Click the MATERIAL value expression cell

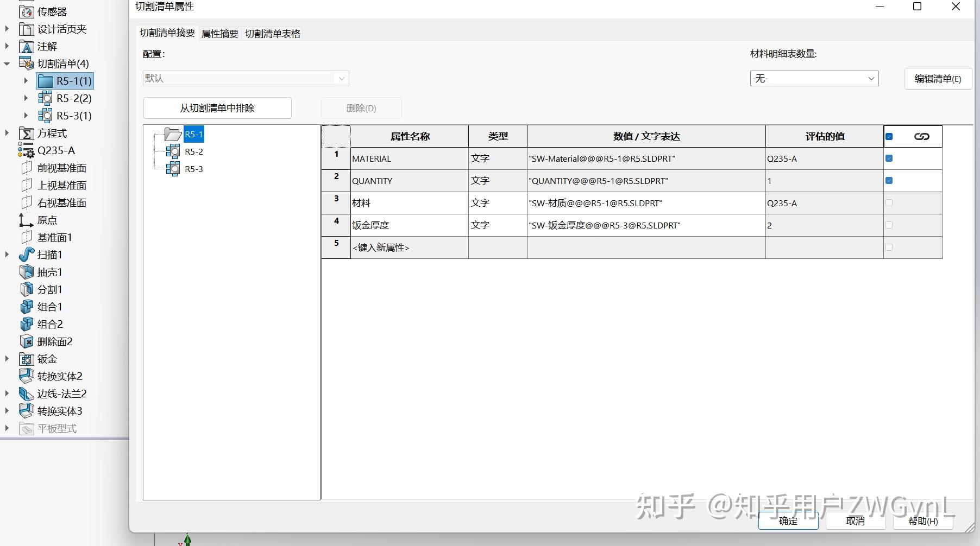(x=646, y=159)
